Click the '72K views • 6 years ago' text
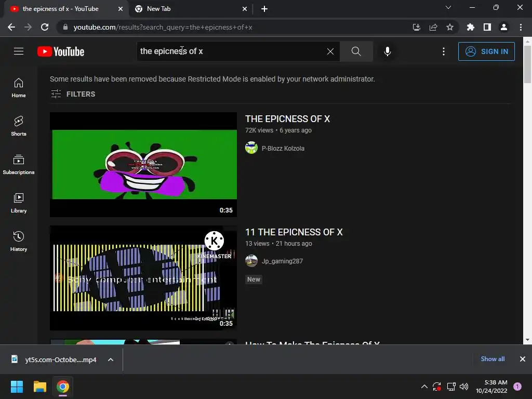 (x=278, y=130)
